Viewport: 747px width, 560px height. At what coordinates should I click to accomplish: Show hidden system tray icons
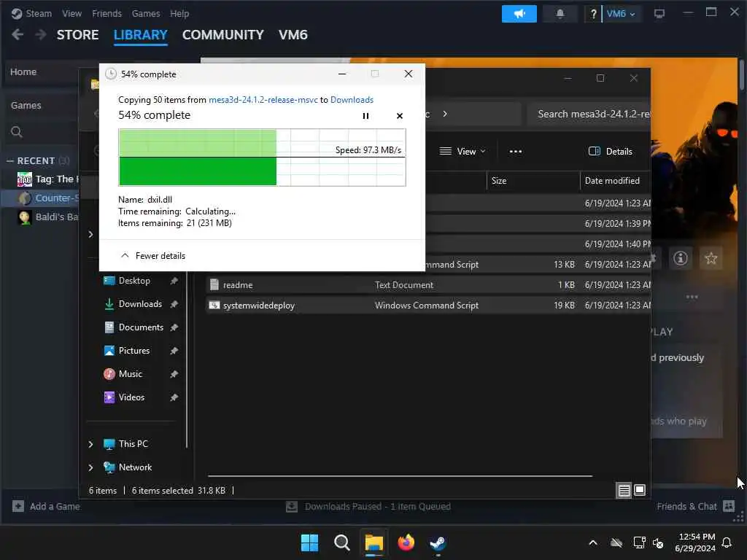pos(593,542)
